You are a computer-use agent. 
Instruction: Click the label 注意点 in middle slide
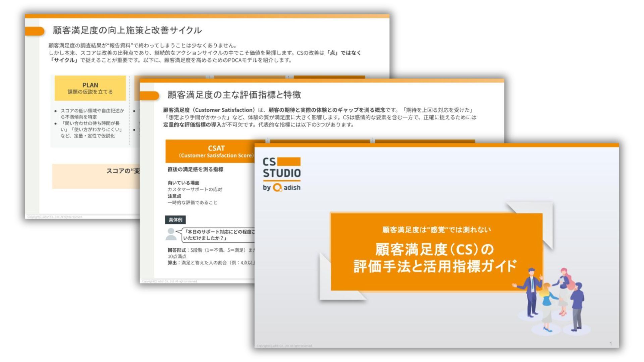point(174,196)
